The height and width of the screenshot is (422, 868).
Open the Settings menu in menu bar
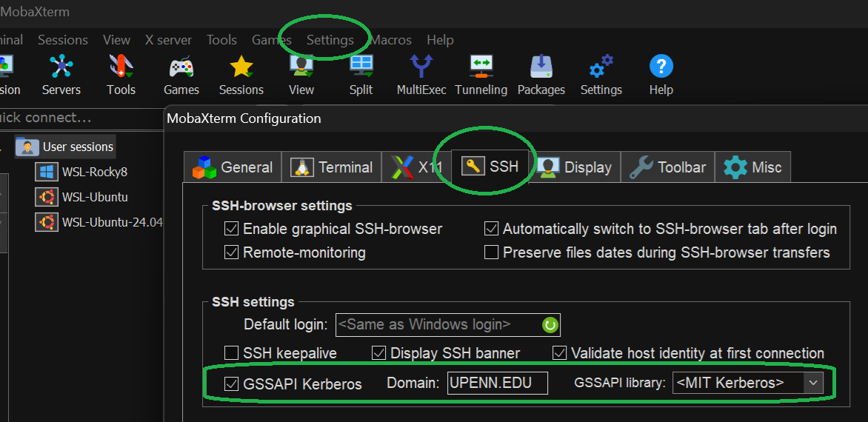pyautogui.click(x=330, y=40)
